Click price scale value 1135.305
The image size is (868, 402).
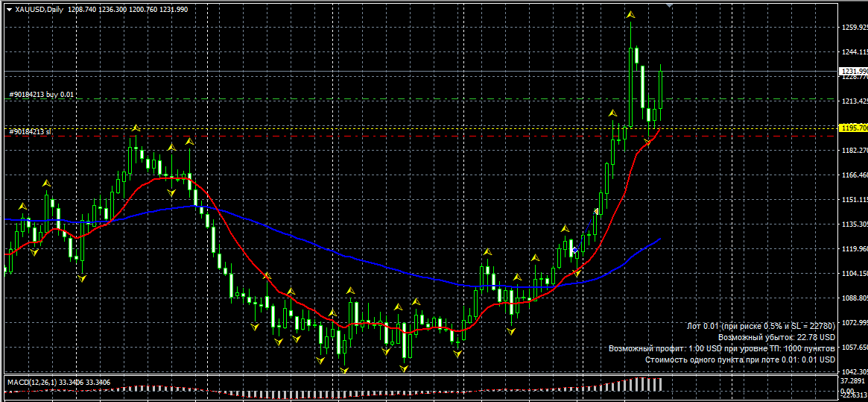854,224
